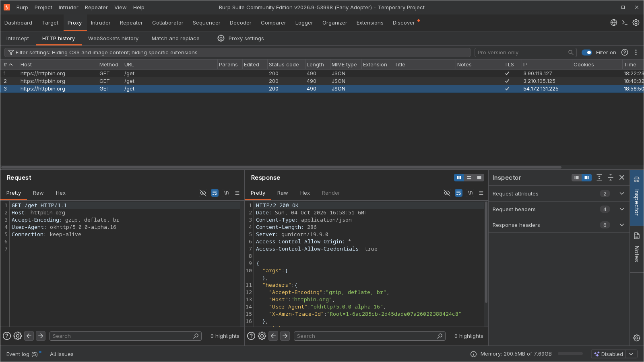Open filter settings bar

click(x=237, y=52)
